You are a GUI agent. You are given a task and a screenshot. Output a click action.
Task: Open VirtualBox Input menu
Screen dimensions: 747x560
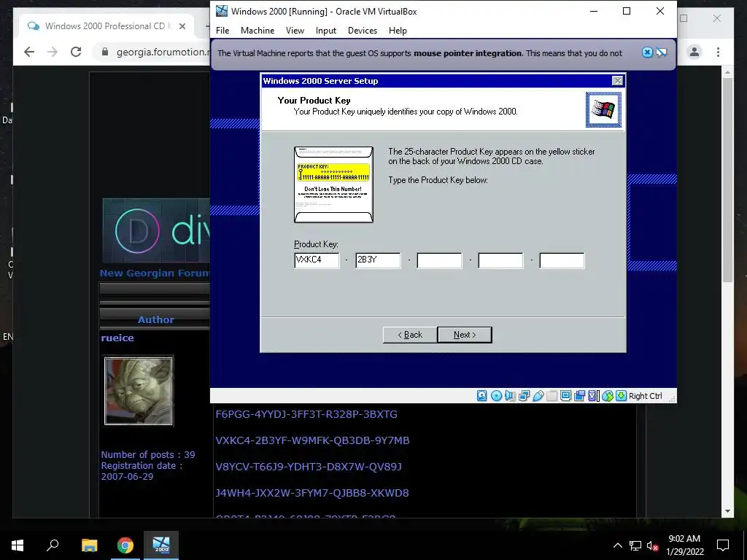pos(326,31)
